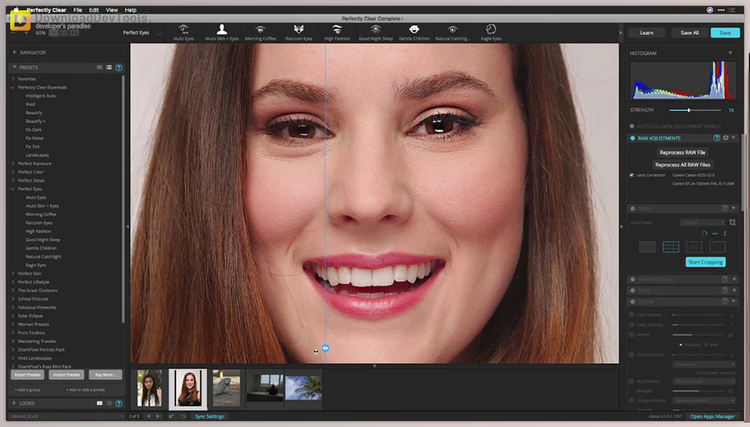
Task: Go to next image arrow
Action: pos(157,416)
